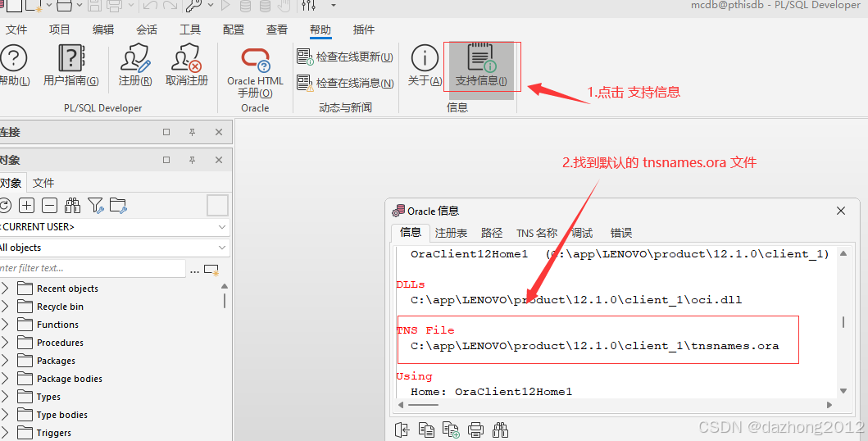Screen dimensions: 868x441
Task: Open the 工具 menu
Action: (x=190, y=30)
